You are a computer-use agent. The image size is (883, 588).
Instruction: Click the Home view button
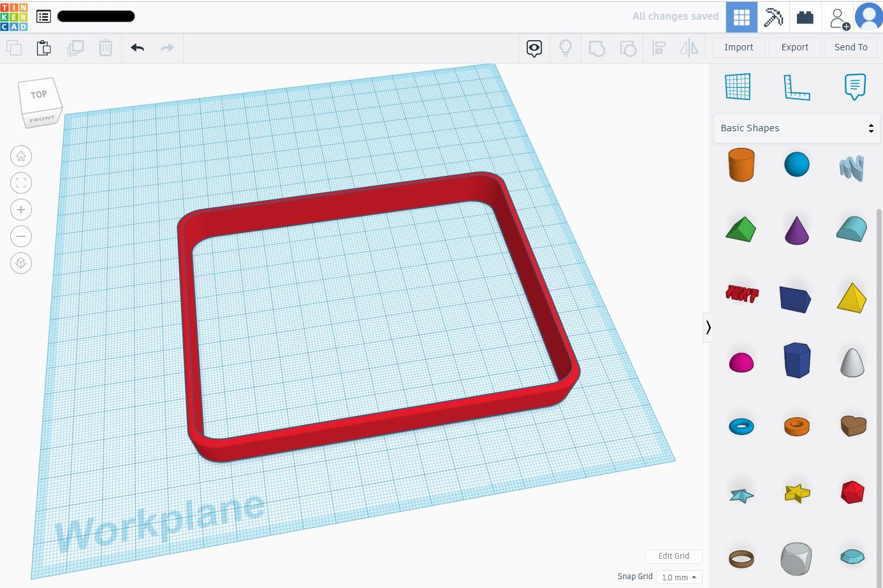click(21, 156)
